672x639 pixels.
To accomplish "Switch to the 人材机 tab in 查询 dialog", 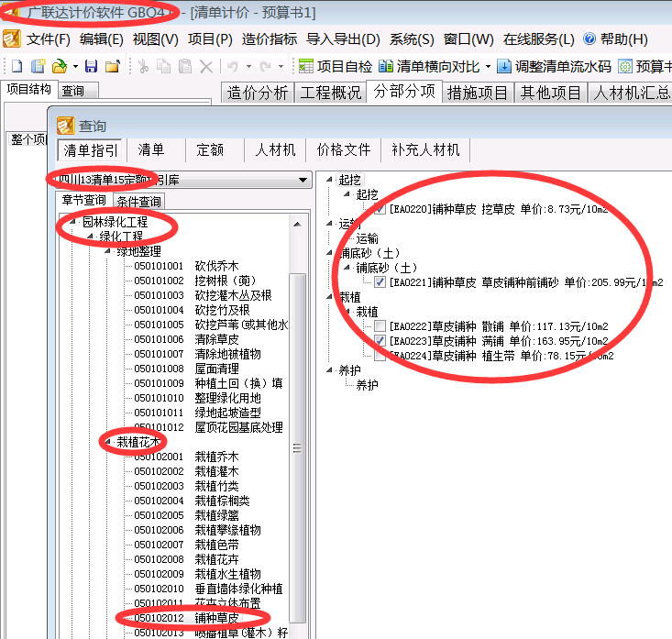I will pos(275,150).
